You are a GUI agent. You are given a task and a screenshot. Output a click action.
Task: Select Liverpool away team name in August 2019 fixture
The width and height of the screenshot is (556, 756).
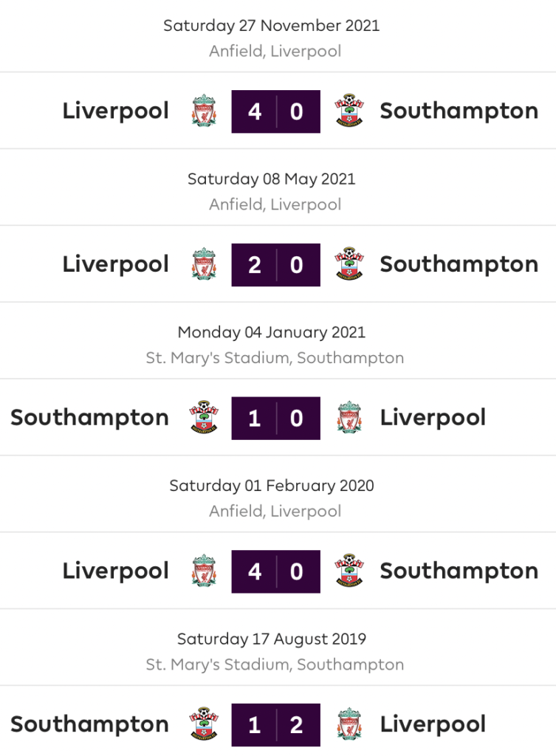(433, 725)
